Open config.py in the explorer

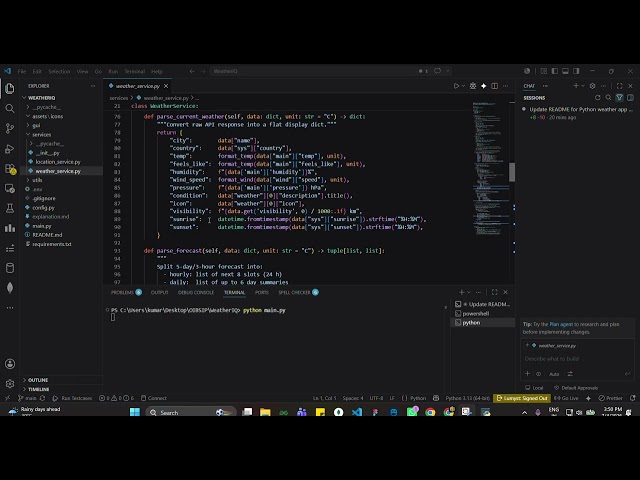coord(43,207)
